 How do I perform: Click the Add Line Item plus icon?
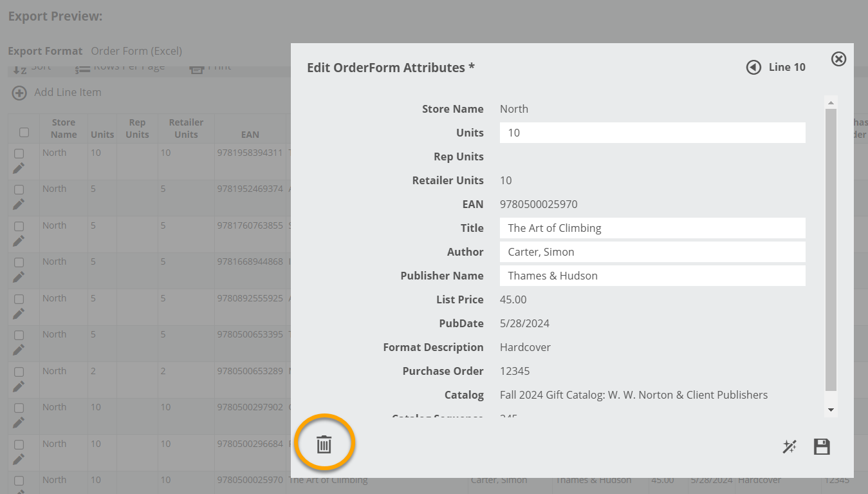19,93
